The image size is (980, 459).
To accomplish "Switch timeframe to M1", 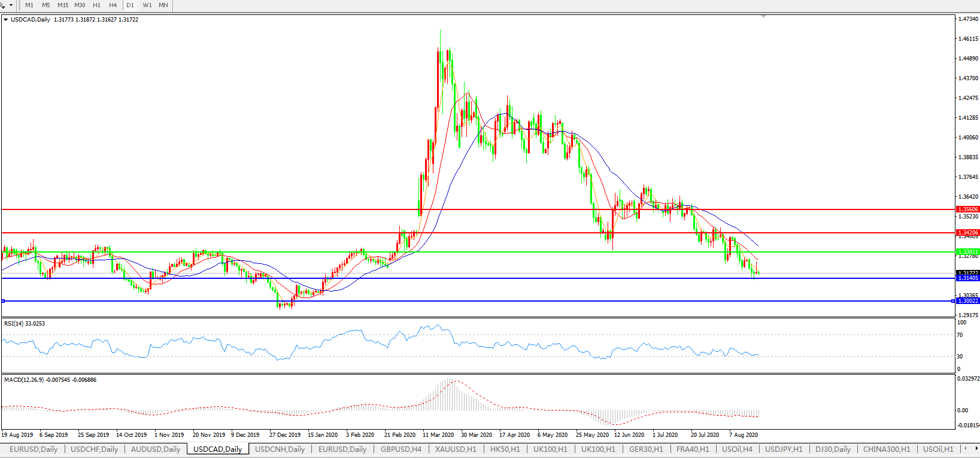I will pyautogui.click(x=29, y=5).
